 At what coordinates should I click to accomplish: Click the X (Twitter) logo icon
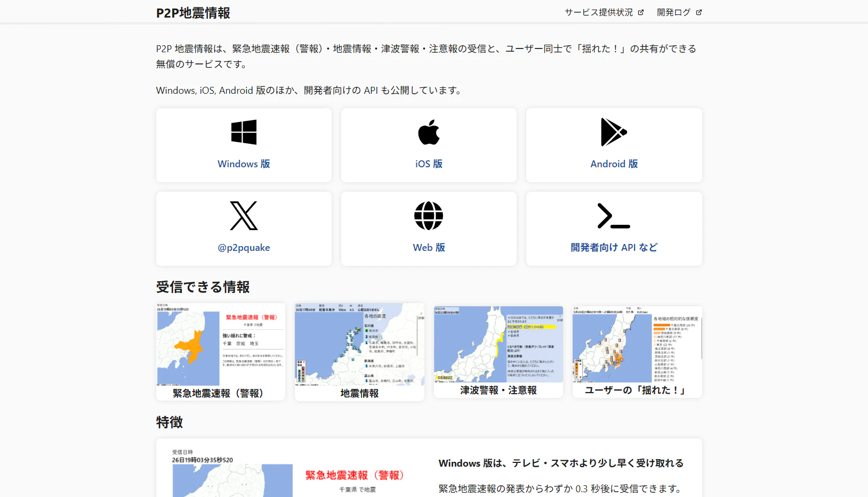coord(244,216)
